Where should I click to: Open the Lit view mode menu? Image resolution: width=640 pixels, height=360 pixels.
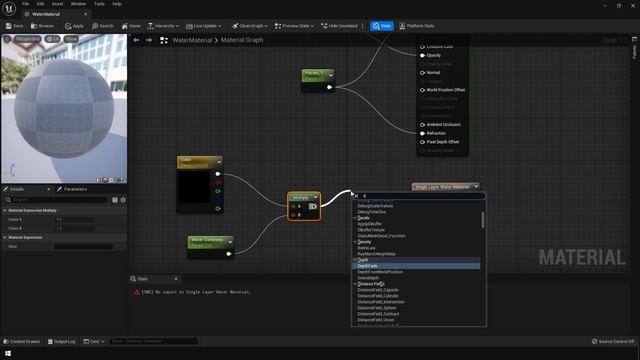pos(52,39)
